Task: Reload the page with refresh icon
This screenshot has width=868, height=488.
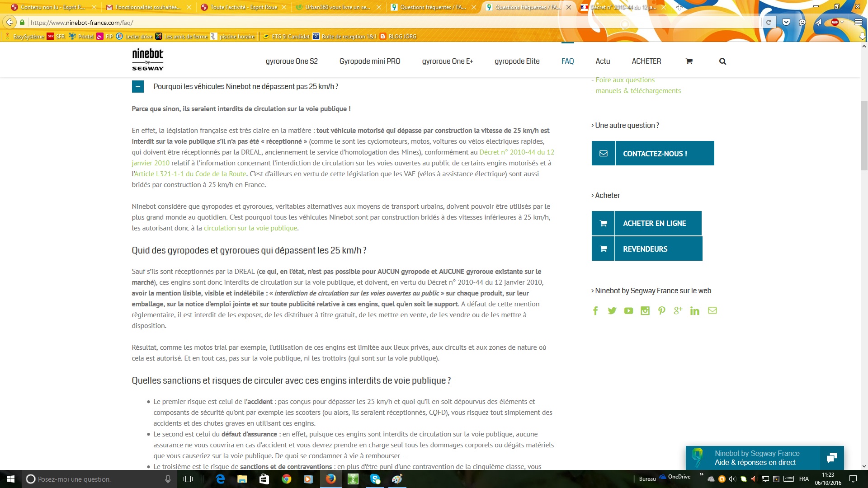Action: click(769, 22)
